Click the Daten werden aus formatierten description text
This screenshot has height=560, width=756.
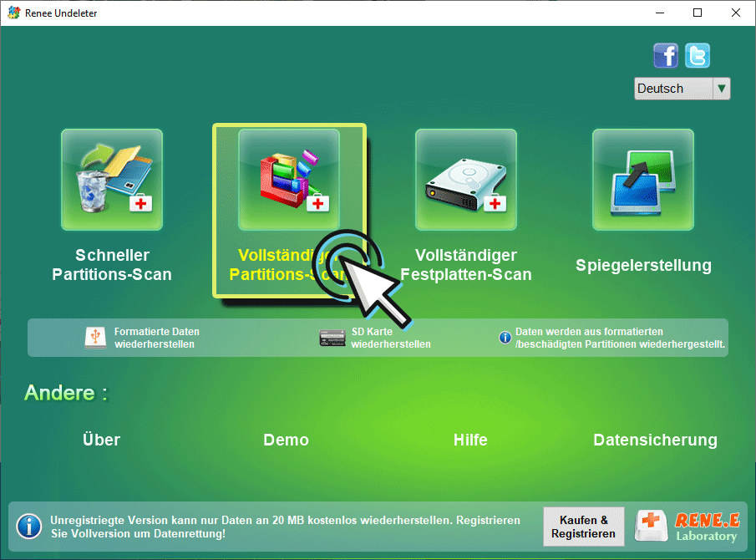[x=620, y=338]
